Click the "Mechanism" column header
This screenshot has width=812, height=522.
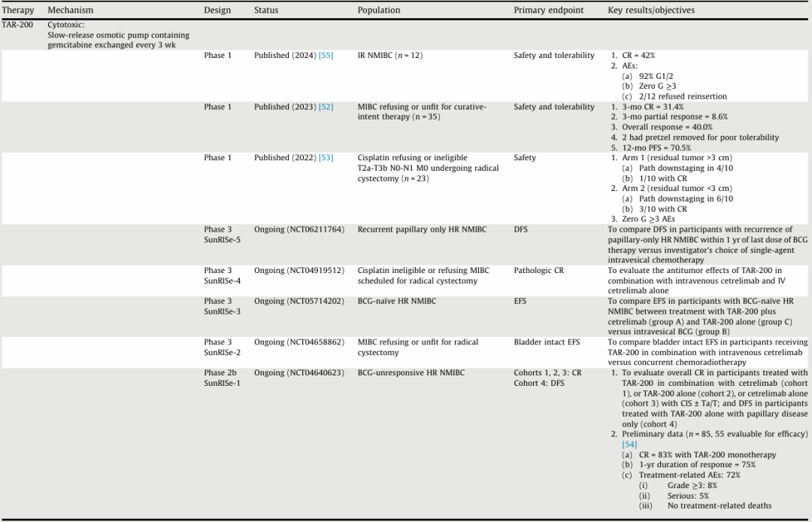pos(71,10)
